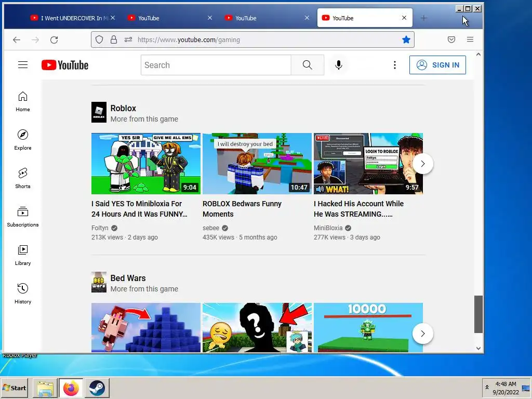Open Subscriptions in the sidebar
This screenshot has height=399, width=532.
click(23, 217)
